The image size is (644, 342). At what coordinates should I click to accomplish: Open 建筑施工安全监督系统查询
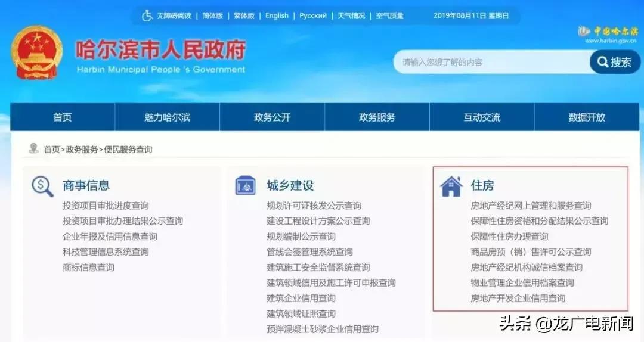(318, 268)
